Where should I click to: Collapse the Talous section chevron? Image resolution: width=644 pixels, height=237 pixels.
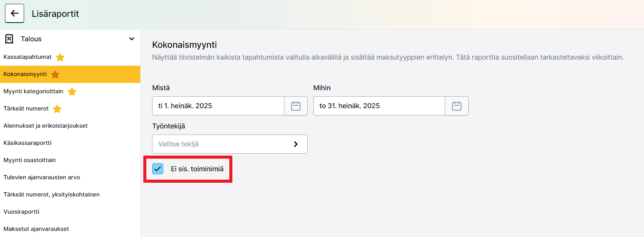tap(131, 39)
